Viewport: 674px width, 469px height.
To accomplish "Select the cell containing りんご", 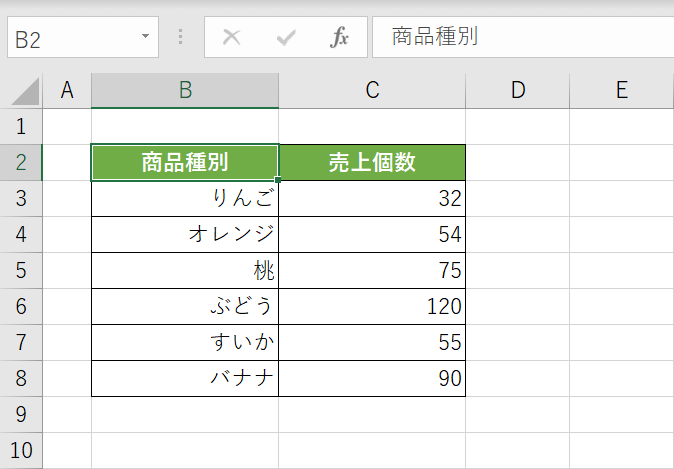I will (185, 199).
